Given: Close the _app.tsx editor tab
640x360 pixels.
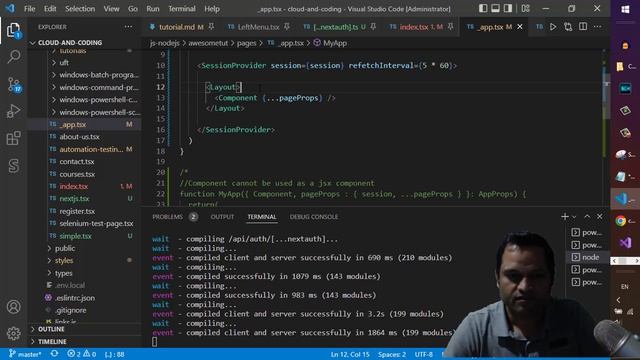Looking at the screenshot, I should point(520,27).
